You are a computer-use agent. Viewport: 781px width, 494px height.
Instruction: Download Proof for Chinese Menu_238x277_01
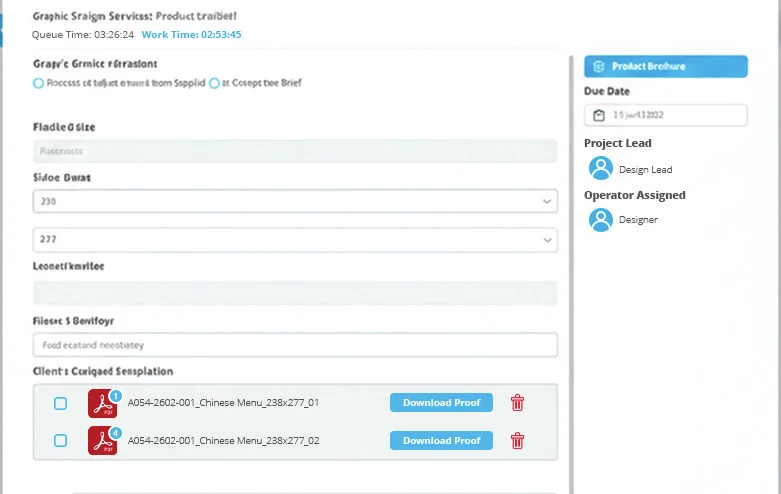click(x=441, y=402)
